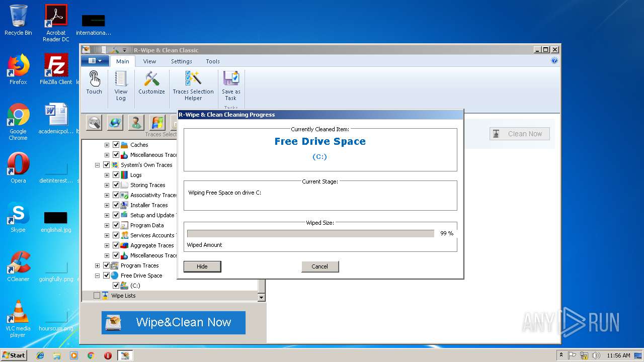Click quick access hammer icon in title bar
Image resolution: width=644 pixels, height=362 pixels.
click(x=115, y=50)
